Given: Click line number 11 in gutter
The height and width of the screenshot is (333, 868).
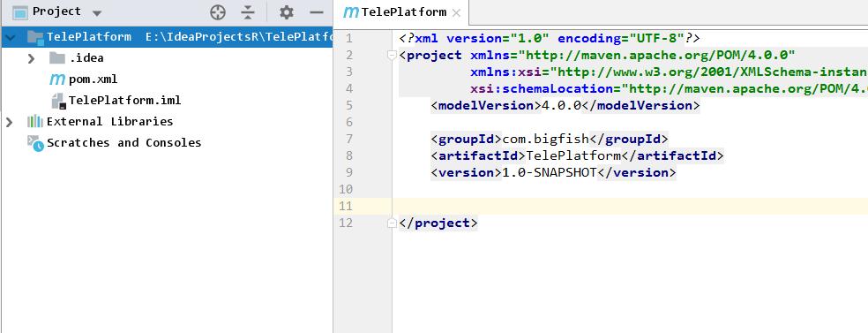Looking at the screenshot, I should [x=346, y=206].
